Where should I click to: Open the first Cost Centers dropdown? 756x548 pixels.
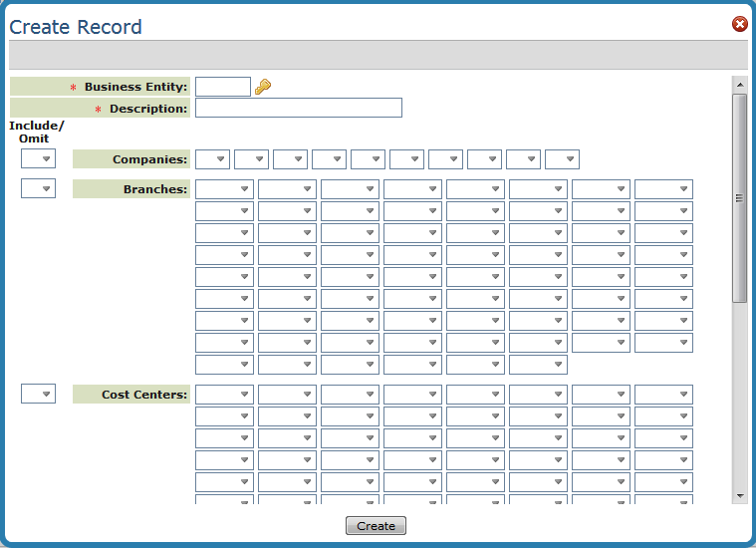(224, 395)
